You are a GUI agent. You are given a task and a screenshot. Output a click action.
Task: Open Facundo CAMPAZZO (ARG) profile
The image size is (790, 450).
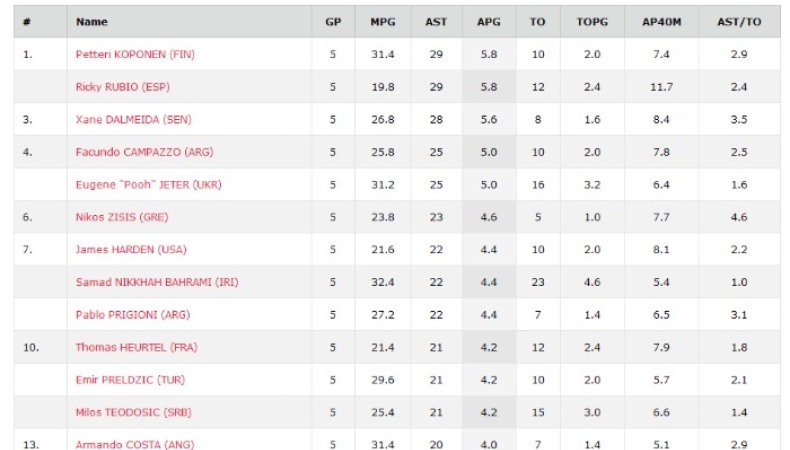[x=144, y=152]
